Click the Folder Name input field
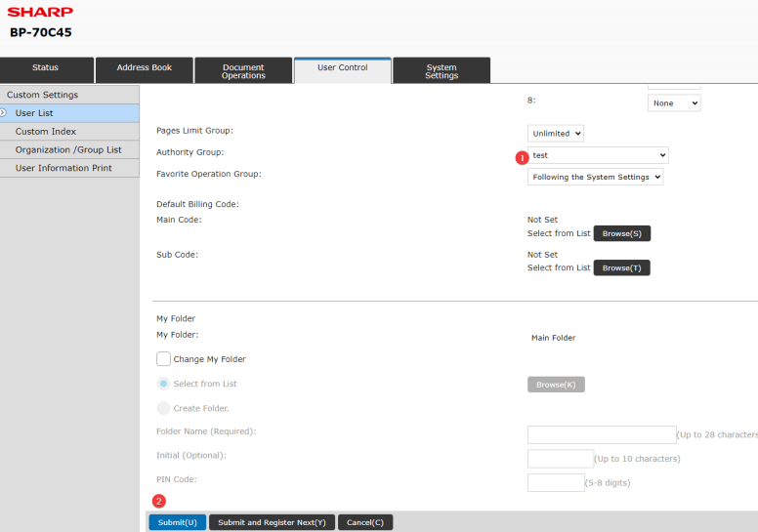The image size is (758, 532). point(601,434)
